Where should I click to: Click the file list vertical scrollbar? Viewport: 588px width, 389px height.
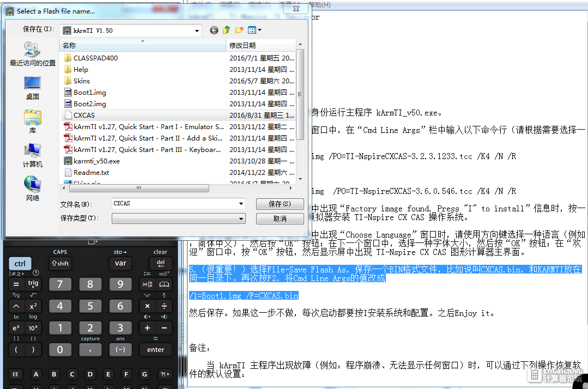300,94
